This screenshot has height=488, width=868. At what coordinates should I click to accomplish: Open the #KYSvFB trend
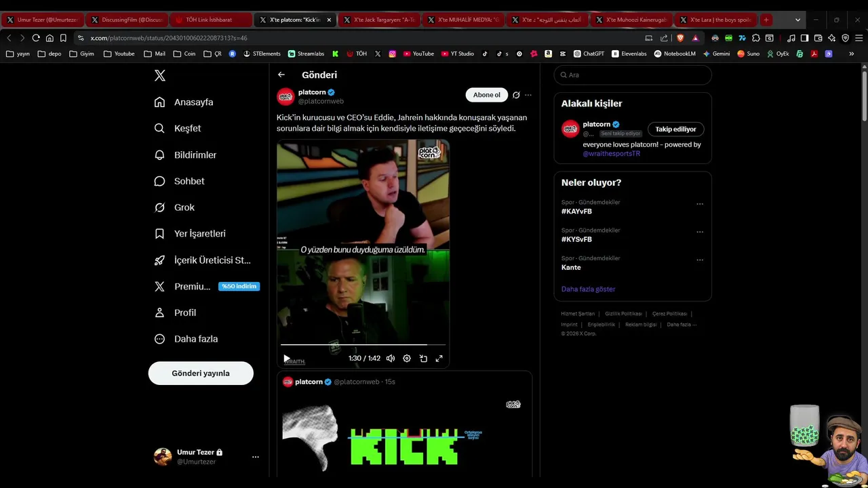coord(576,239)
